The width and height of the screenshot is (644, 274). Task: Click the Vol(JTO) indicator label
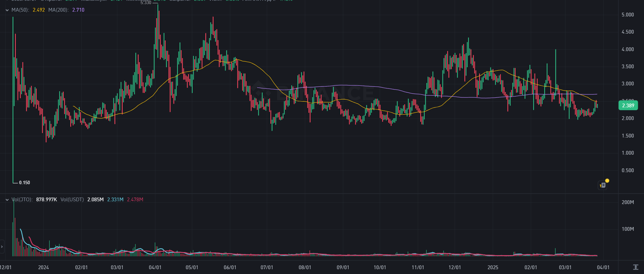click(22, 200)
